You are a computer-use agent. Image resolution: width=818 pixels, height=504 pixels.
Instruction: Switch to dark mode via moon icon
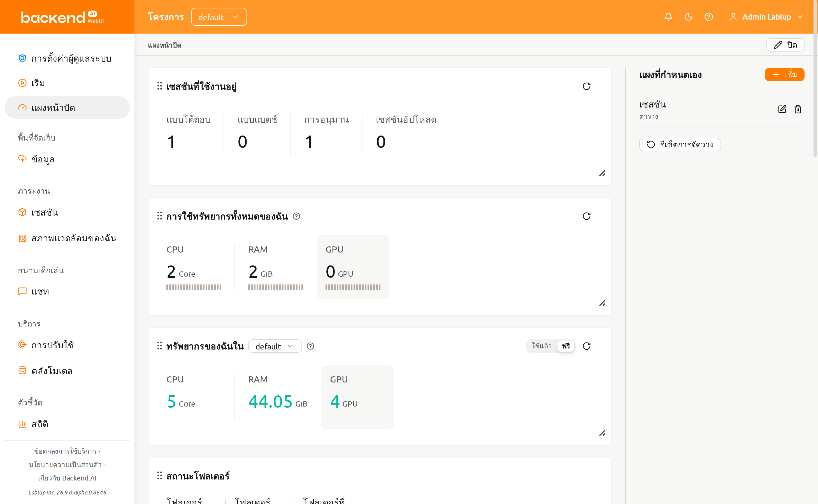688,17
